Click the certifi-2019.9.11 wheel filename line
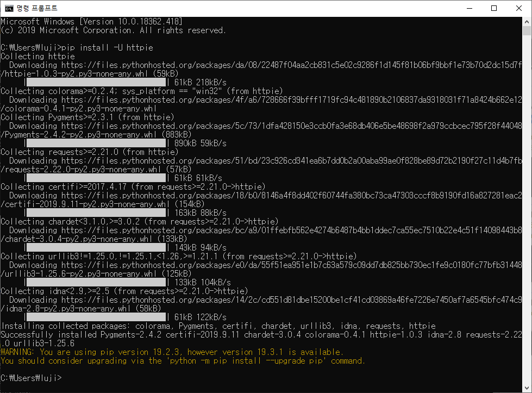Image resolution: width=532 pixels, height=393 pixels. (x=103, y=204)
